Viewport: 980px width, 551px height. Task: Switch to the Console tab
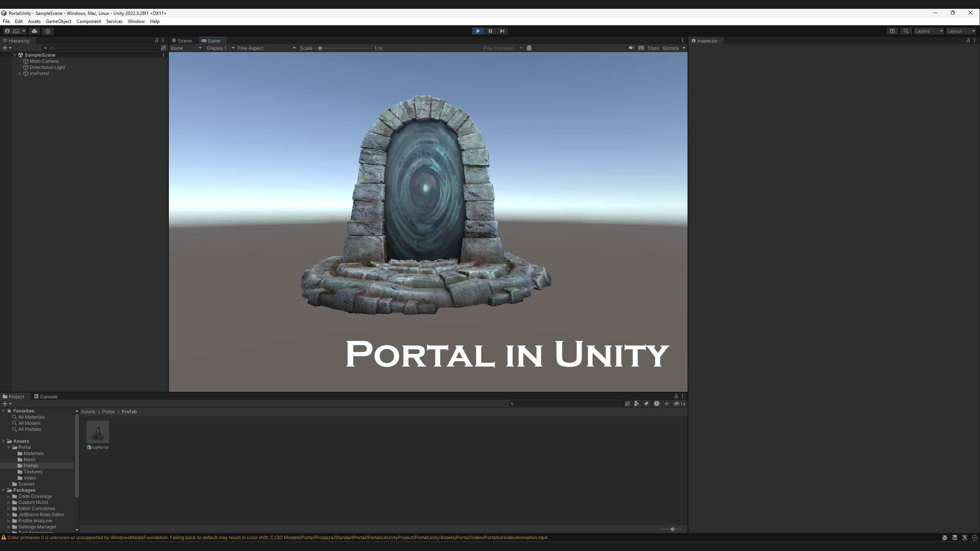(x=46, y=396)
